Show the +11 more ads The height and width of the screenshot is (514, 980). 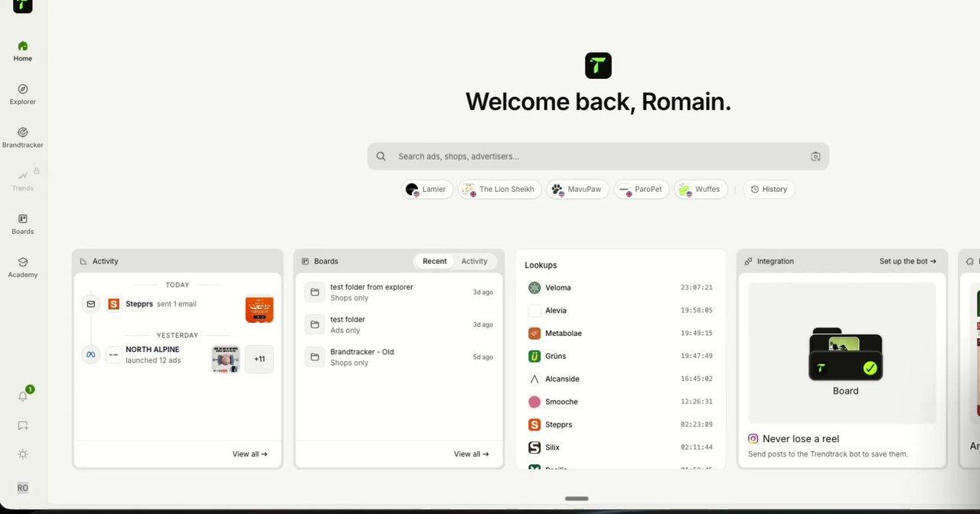[x=259, y=359]
